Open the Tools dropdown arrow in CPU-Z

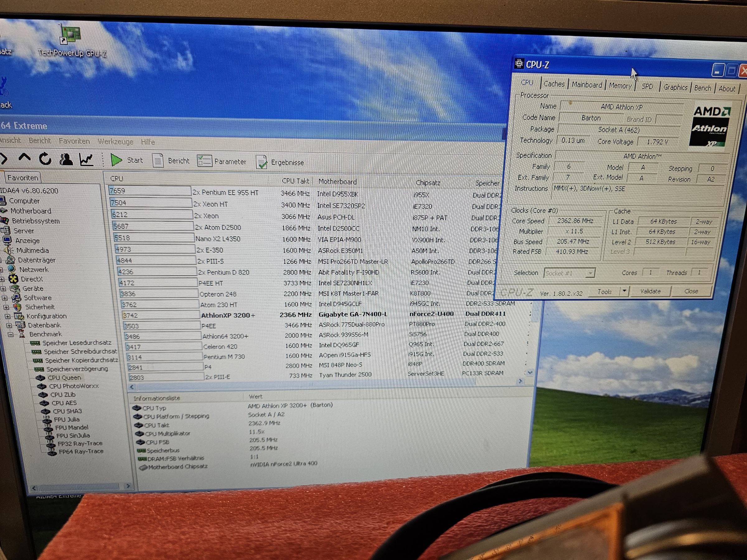(624, 291)
